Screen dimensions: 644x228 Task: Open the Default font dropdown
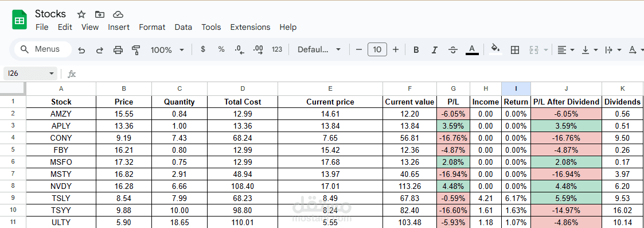click(x=319, y=49)
